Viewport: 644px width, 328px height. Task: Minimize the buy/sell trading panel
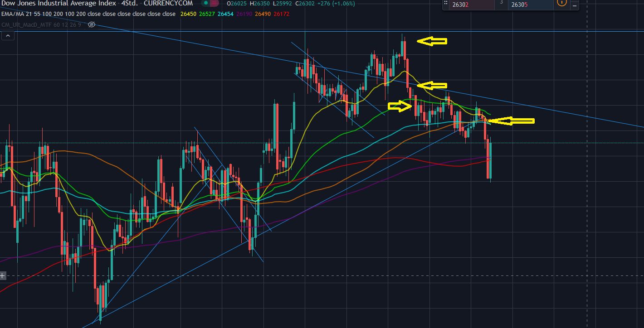[575, 5]
